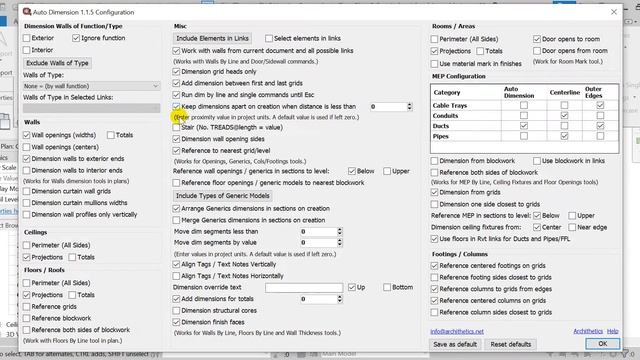Image resolution: width=640 pixels, height=360 pixels.
Task: Enable Dimension structural cores checkbox
Action: pyautogui.click(x=176, y=311)
